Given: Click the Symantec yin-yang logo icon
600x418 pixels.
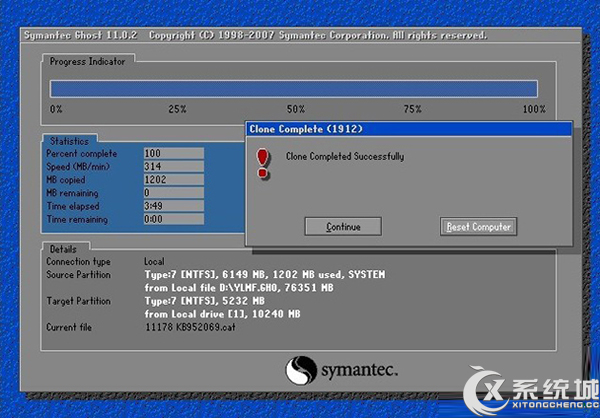Looking at the screenshot, I should pyautogui.click(x=301, y=370).
